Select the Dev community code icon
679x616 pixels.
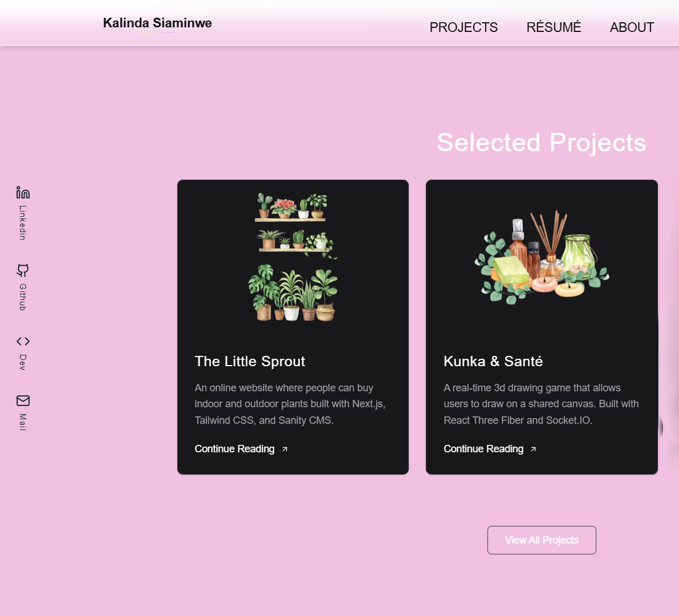coord(22,341)
